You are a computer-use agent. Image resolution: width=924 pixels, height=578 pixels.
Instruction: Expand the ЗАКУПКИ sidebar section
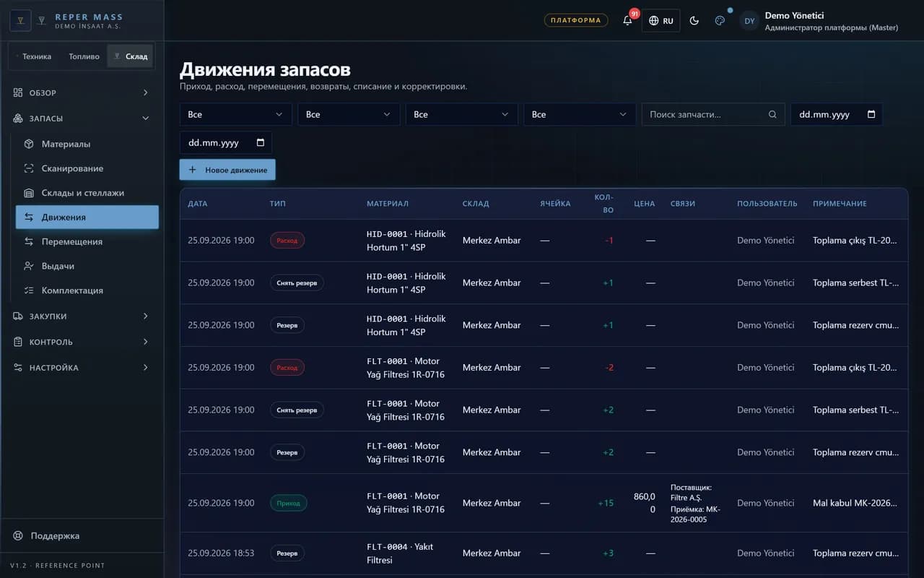tap(82, 316)
